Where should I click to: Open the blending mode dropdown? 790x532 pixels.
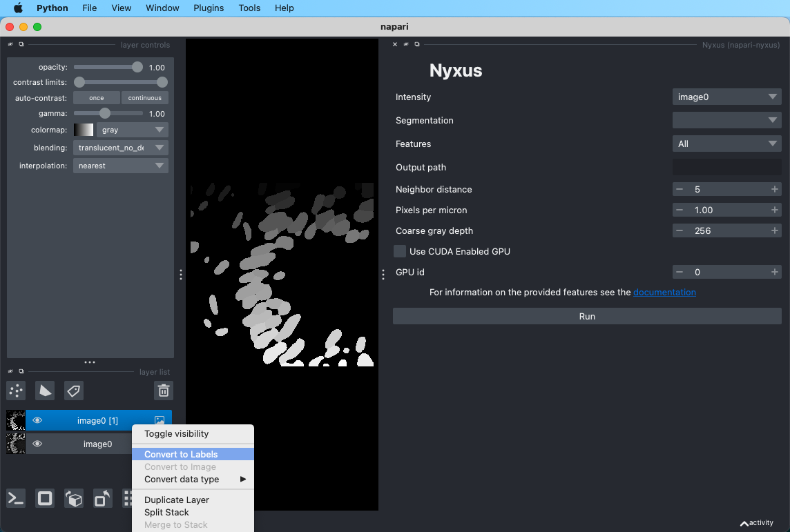click(x=121, y=148)
